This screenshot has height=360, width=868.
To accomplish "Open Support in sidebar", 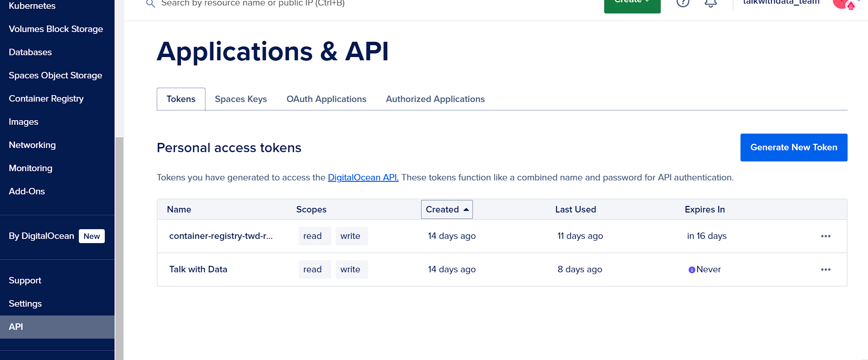I will coord(25,280).
